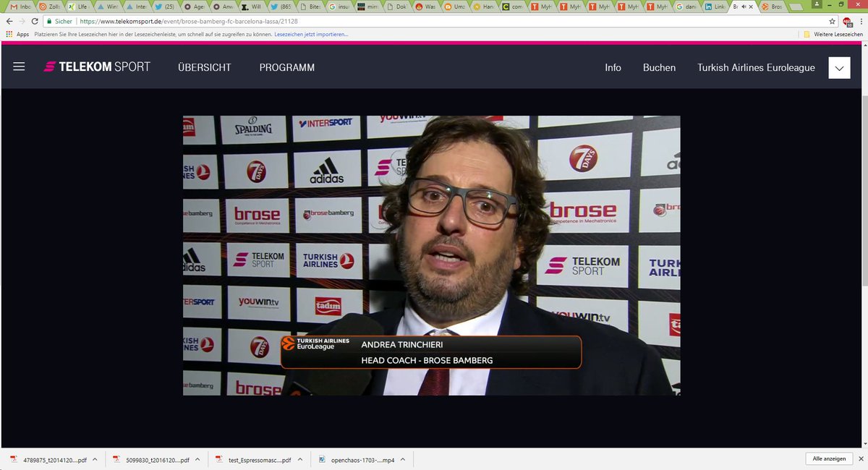Click the Info link in header

pyautogui.click(x=613, y=67)
